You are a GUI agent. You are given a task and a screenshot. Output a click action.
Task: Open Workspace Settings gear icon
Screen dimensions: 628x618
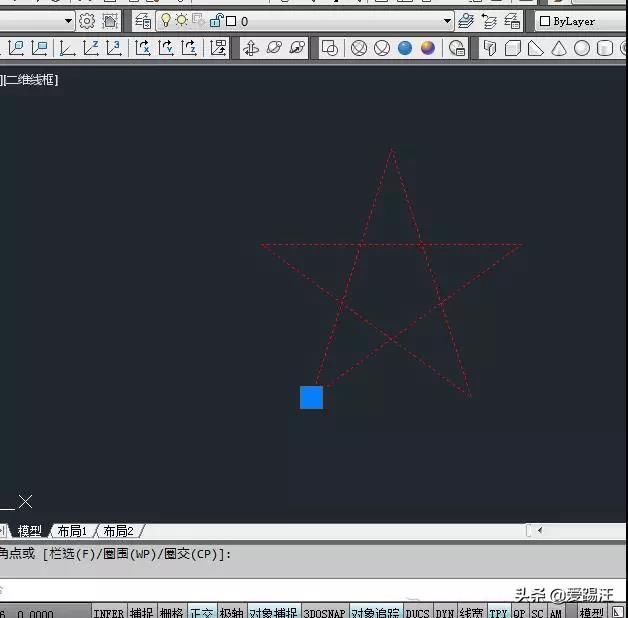click(x=87, y=21)
